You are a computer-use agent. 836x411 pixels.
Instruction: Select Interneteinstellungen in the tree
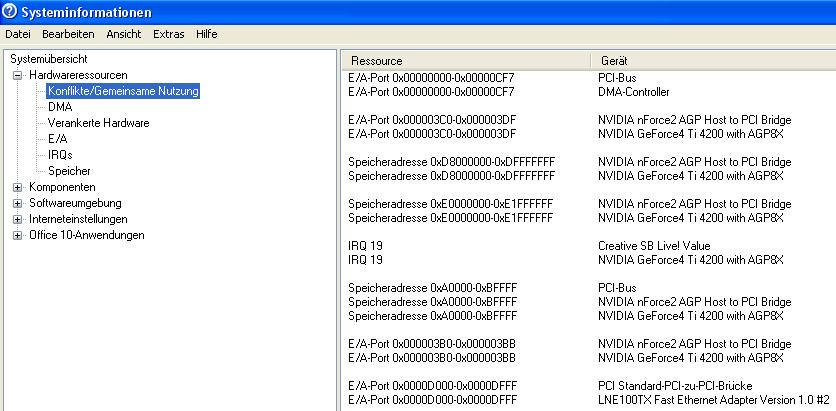(x=78, y=219)
